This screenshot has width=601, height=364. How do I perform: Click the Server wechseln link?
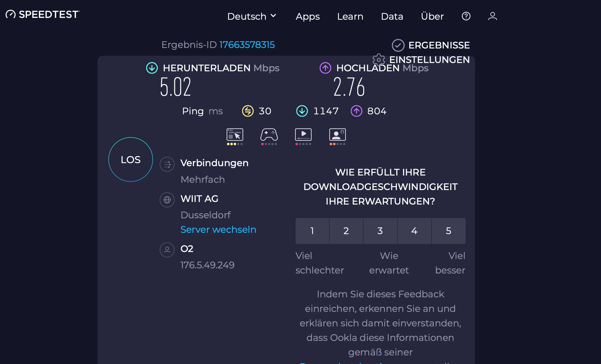(x=218, y=229)
